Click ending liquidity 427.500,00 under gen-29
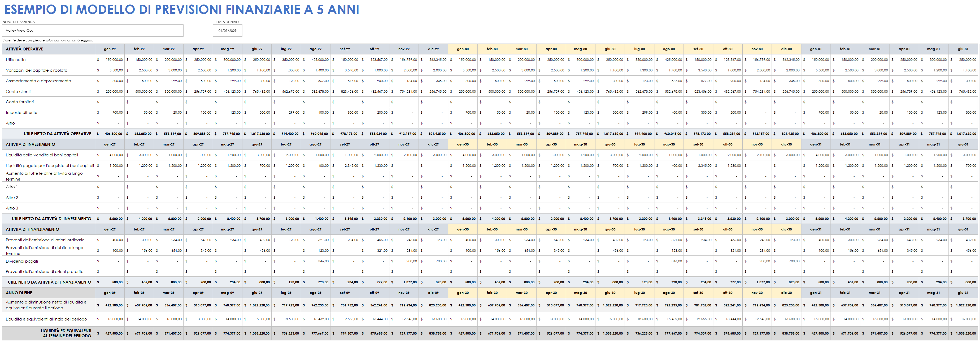Screen dimensions: 980x342 point(110,333)
